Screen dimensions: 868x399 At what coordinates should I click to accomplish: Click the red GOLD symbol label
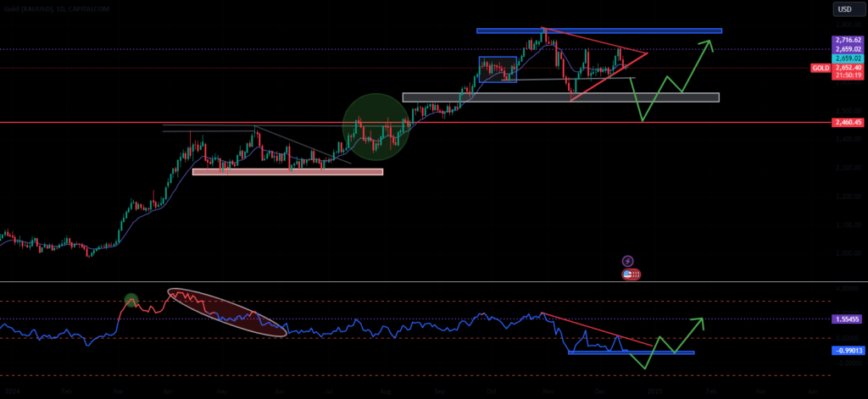point(821,67)
